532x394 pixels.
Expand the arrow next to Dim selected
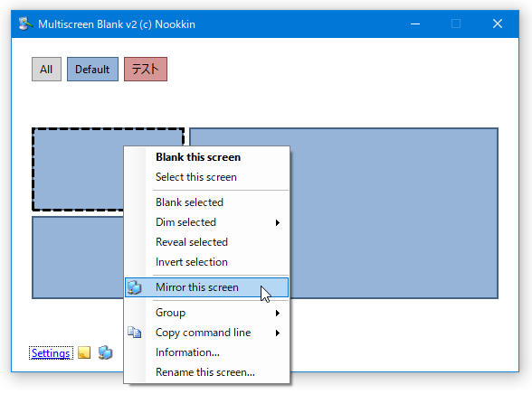pos(278,222)
